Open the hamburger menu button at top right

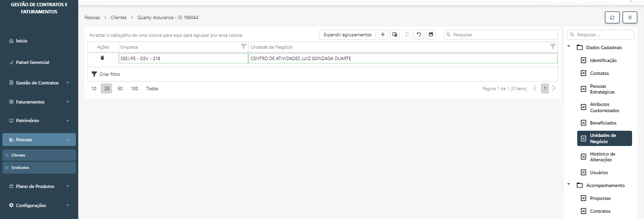click(x=630, y=18)
